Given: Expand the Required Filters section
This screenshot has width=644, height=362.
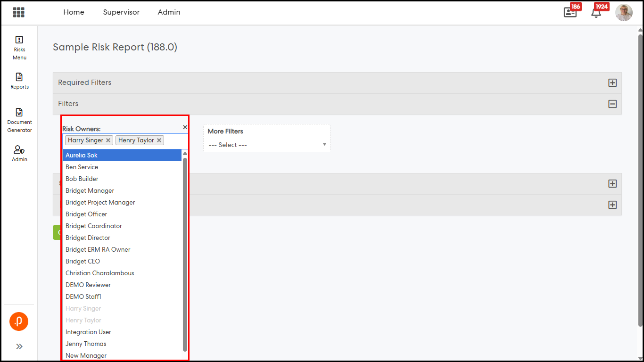Looking at the screenshot, I should (x=612, y=83).
